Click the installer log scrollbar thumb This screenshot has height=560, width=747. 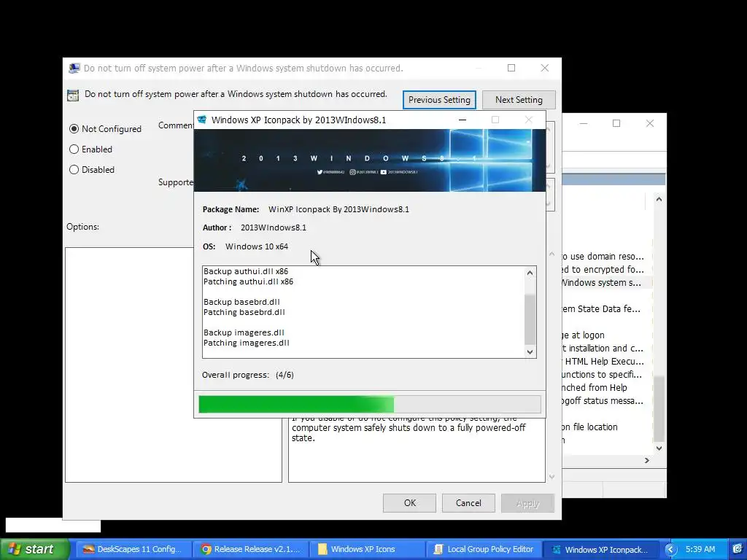530,319
